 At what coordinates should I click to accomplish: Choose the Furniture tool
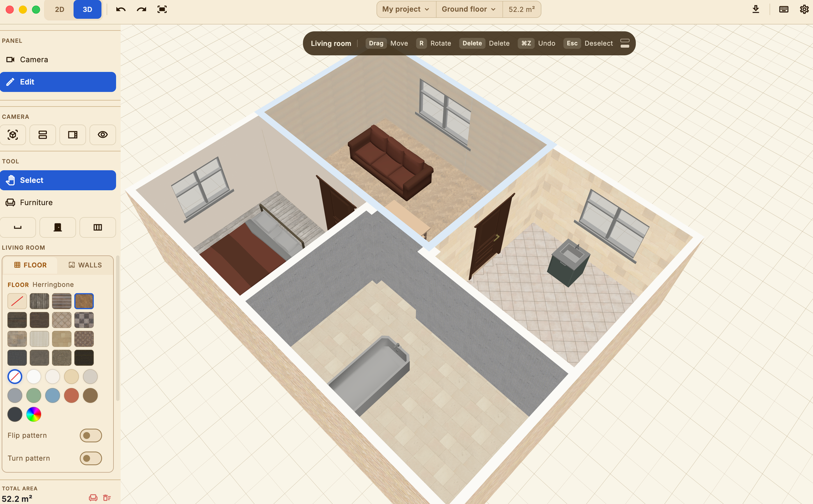click(58, 203)
